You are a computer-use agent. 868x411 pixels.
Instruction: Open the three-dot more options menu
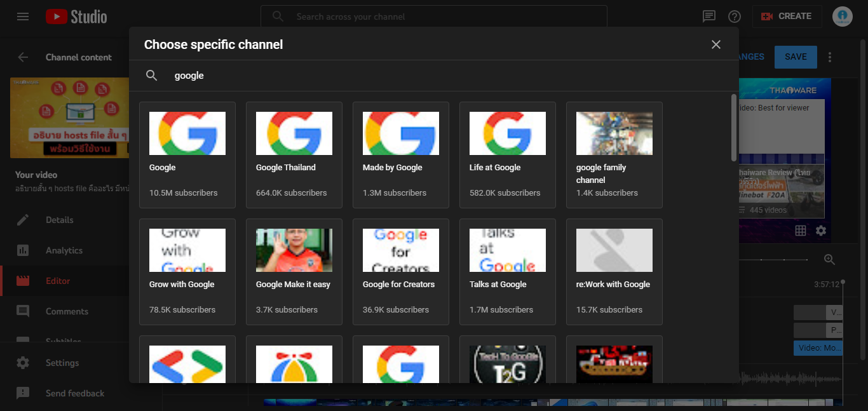[x=829, y=57]
